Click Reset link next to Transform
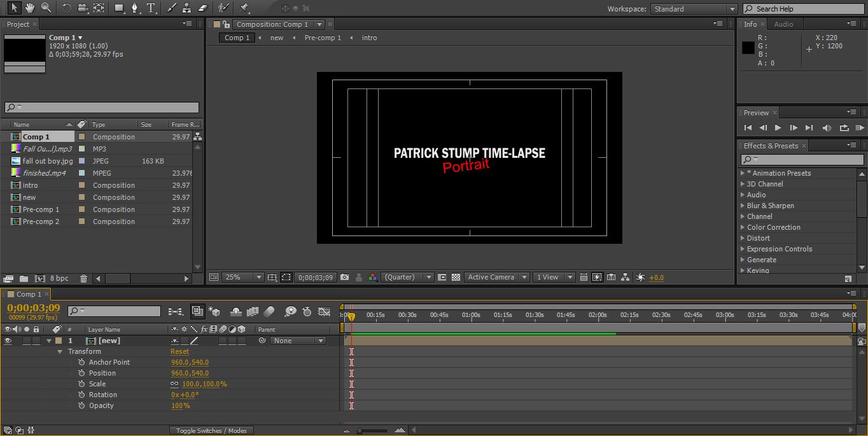 (179, 351)
